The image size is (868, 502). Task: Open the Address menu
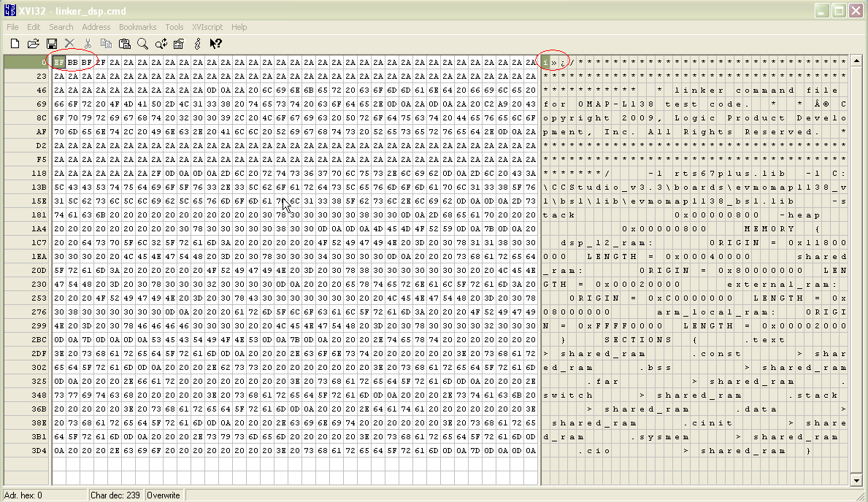[x=96, y=26]
